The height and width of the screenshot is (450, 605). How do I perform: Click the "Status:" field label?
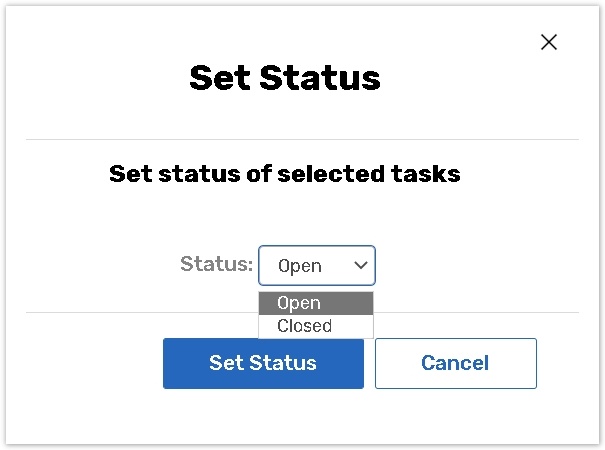[216, 264]
